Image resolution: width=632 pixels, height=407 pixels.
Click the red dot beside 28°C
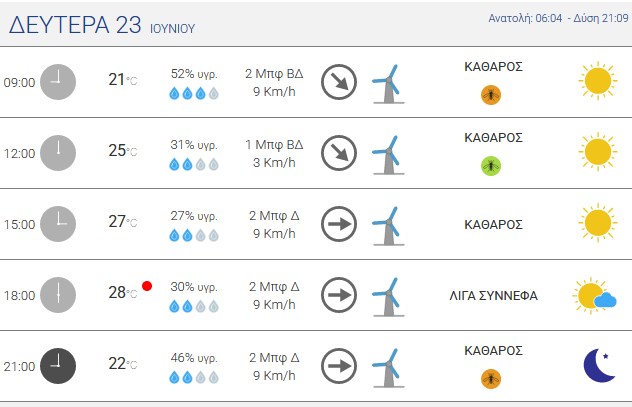pos(147,286)
